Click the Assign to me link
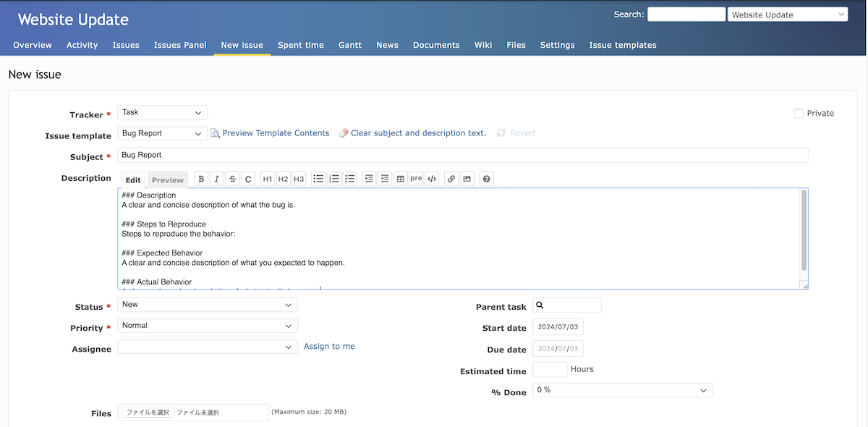Screen dimensions: 868x427 [x=329, y=346]
